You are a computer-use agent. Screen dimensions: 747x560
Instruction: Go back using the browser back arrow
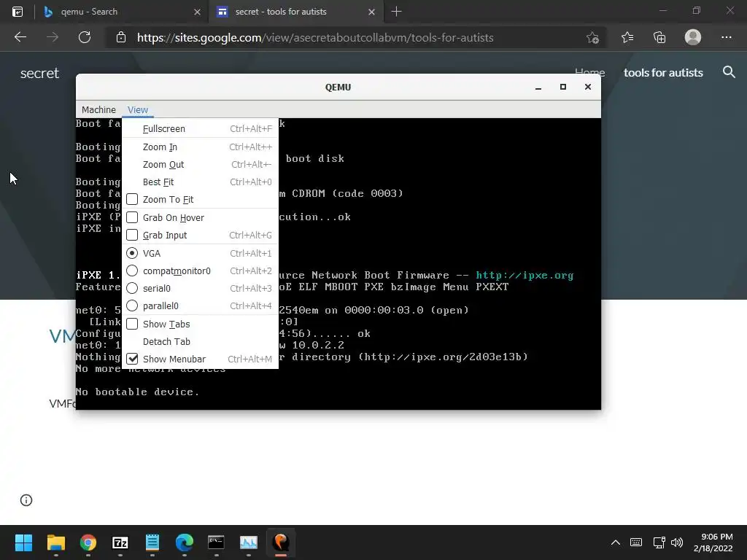[x=20, y=37]
